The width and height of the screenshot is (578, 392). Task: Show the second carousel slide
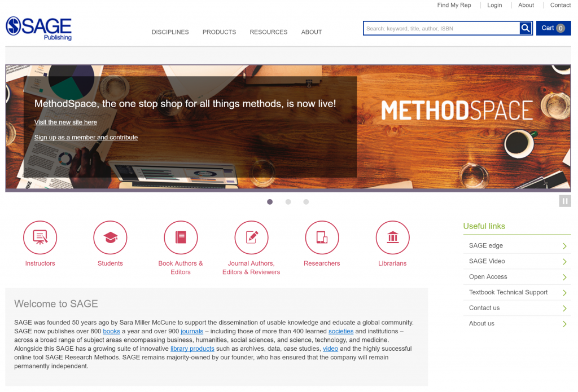[288, 202]
